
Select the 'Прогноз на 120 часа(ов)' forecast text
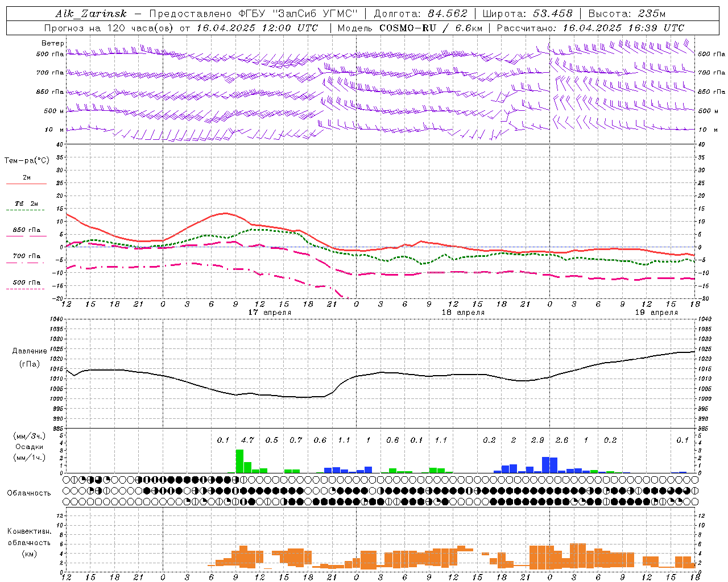[109, 28]
